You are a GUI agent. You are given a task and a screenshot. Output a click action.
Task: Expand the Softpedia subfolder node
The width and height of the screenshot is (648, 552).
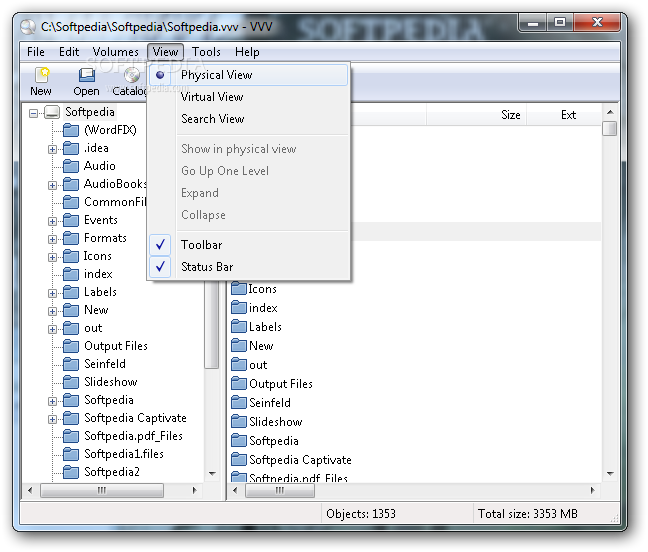[52, 401]
